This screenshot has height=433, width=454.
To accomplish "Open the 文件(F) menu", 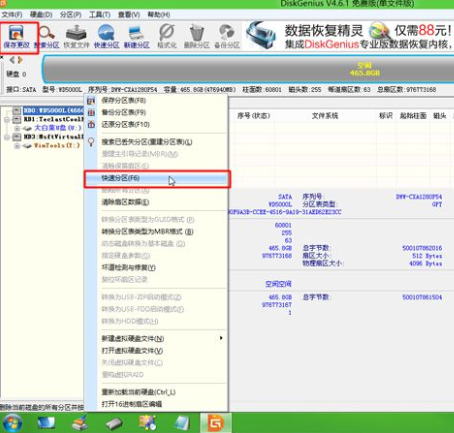I will click(12, 15).
